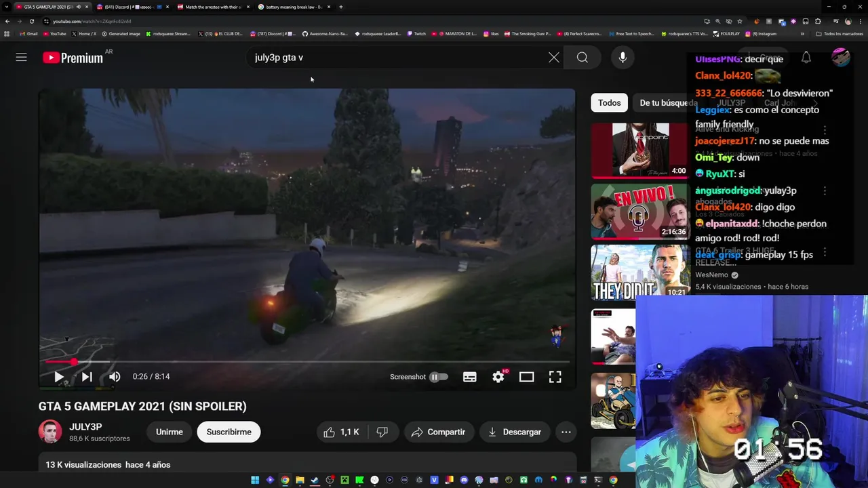868x488 pixels.
Task: Bookmark this page with the star icon
Action: [x=740, y=21]
